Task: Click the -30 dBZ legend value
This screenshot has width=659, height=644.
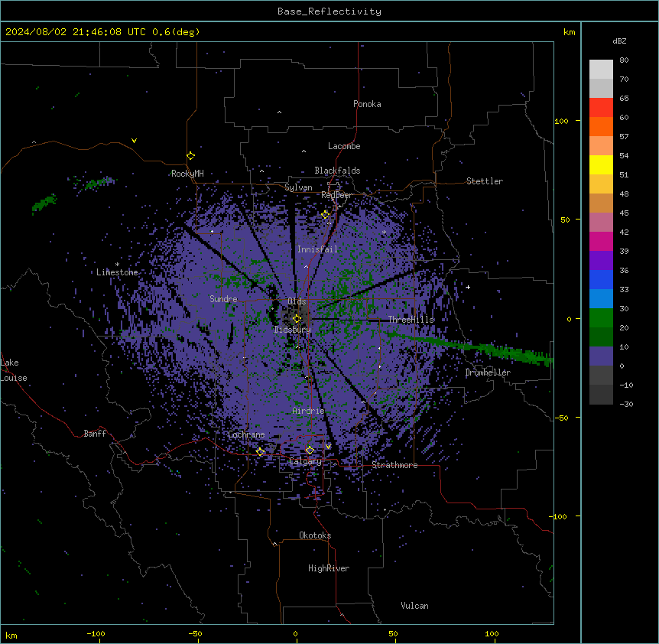Action: 626,404
